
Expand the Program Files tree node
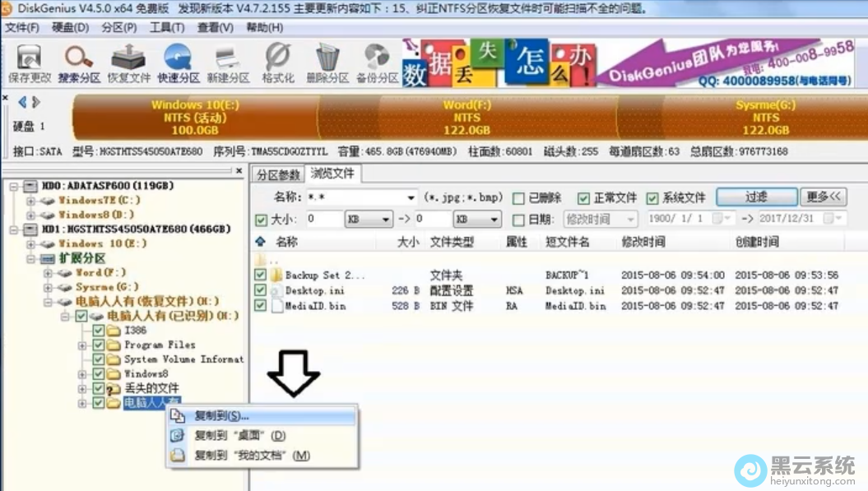pos(82,345)
